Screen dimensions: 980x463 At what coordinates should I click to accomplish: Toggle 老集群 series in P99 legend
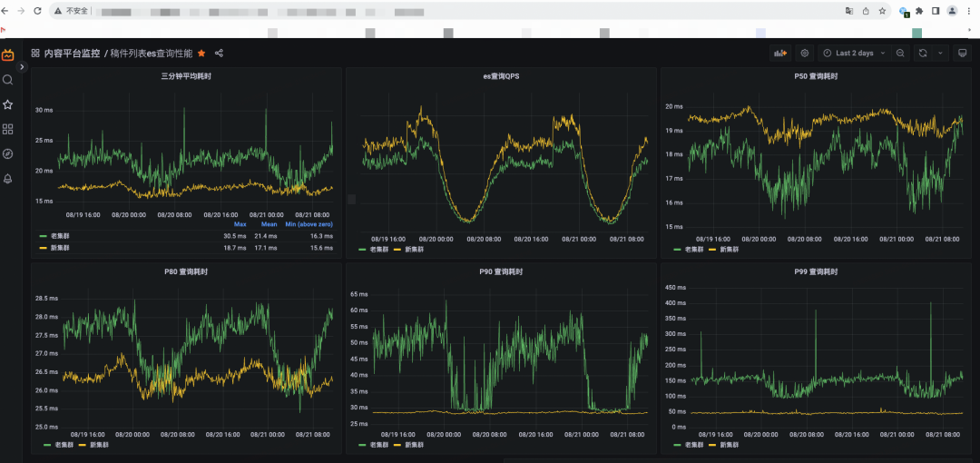pos(694,445)
